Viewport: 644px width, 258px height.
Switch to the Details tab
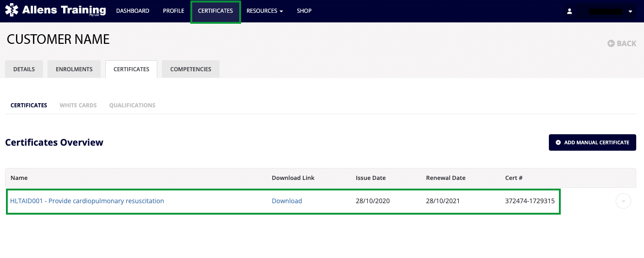click(x=24, y=69)
